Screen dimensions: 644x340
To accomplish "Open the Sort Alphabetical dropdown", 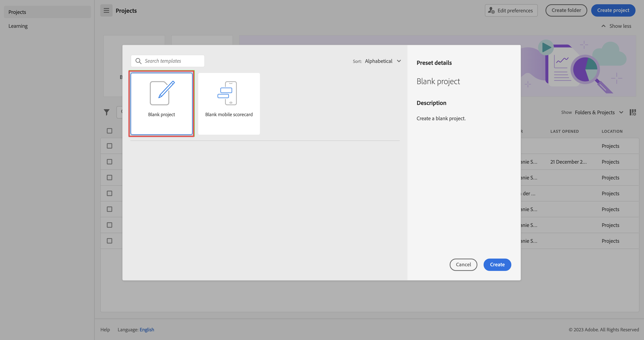I will (383, 61).
